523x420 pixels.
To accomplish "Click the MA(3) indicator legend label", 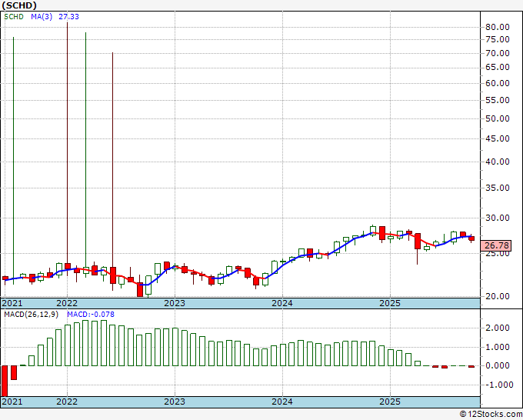I will (x=42, y=17).
